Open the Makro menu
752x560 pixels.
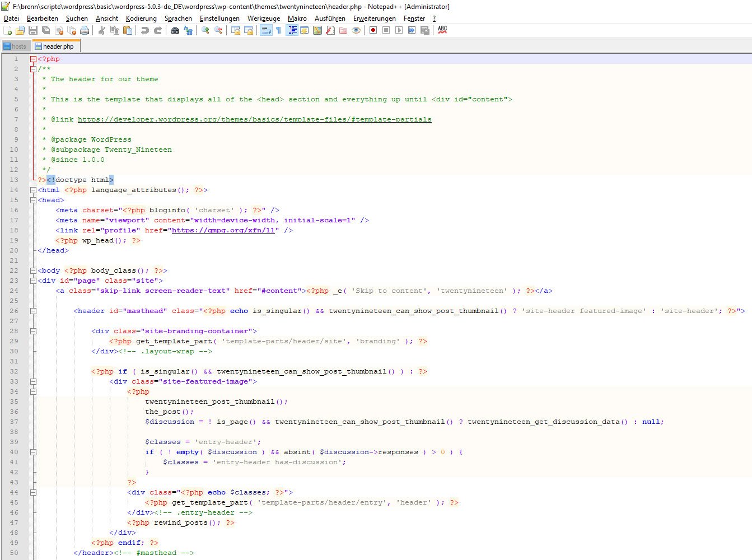pyautogui.click(x=297, y=18)
